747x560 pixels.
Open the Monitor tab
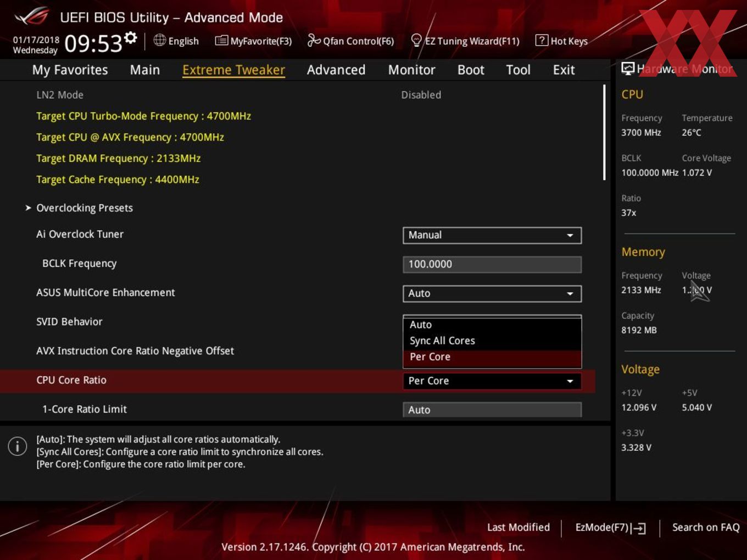tap(411, 70)
